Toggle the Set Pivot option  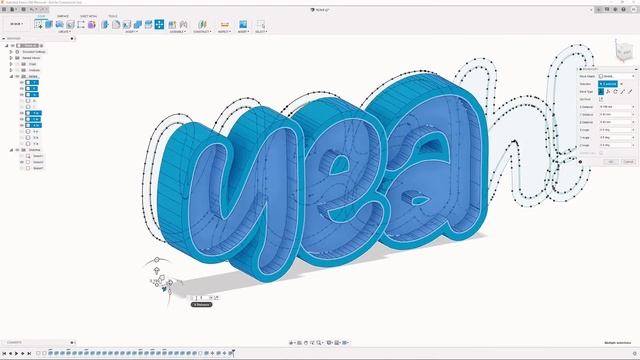click(601, 99)
